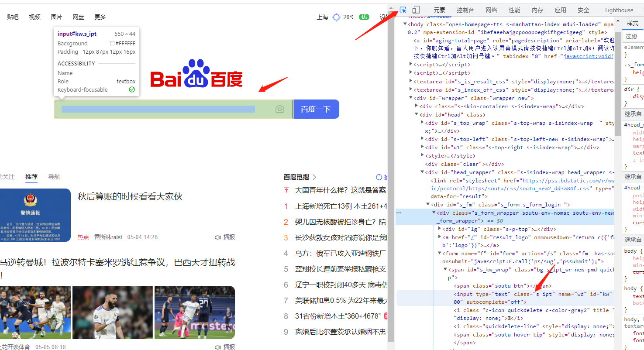
Task: Open headline 秋后算账的时候看看大家伙
Action: pyautogui.click(x=130, y=196)
